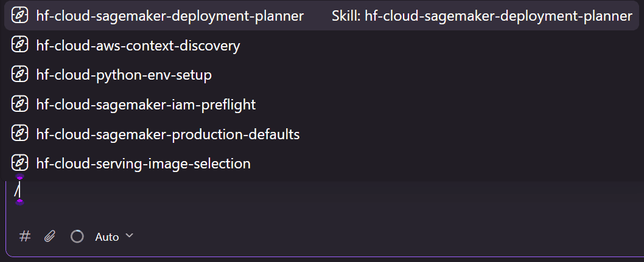644x262 pixels.
Task: Click the hf-cloud-python-env-setup skill icon
Action: pos(19,75)
